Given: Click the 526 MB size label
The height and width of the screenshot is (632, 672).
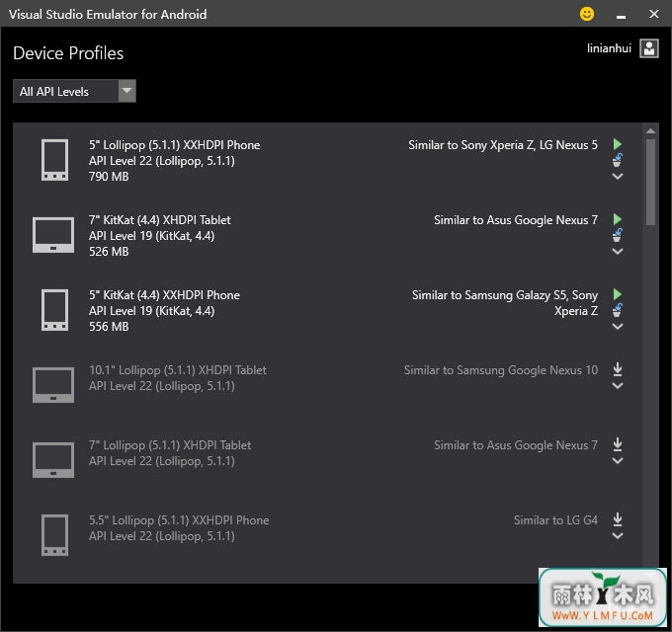Looking at the screenshot, I should (109, 252).
